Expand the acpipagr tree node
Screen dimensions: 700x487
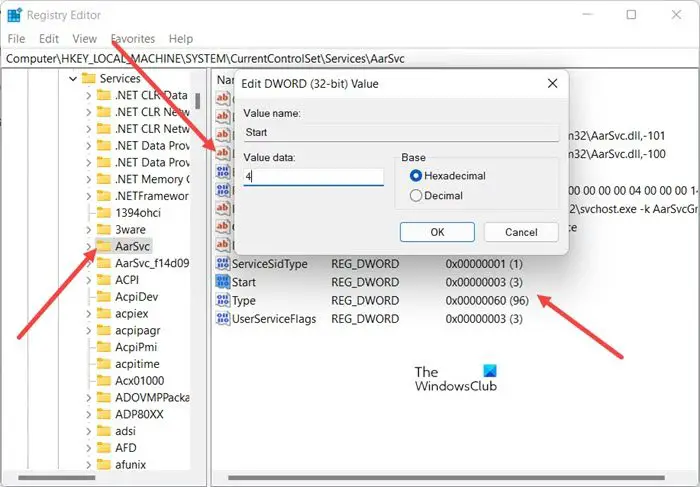pyautogui.click(x=88, y=331)
